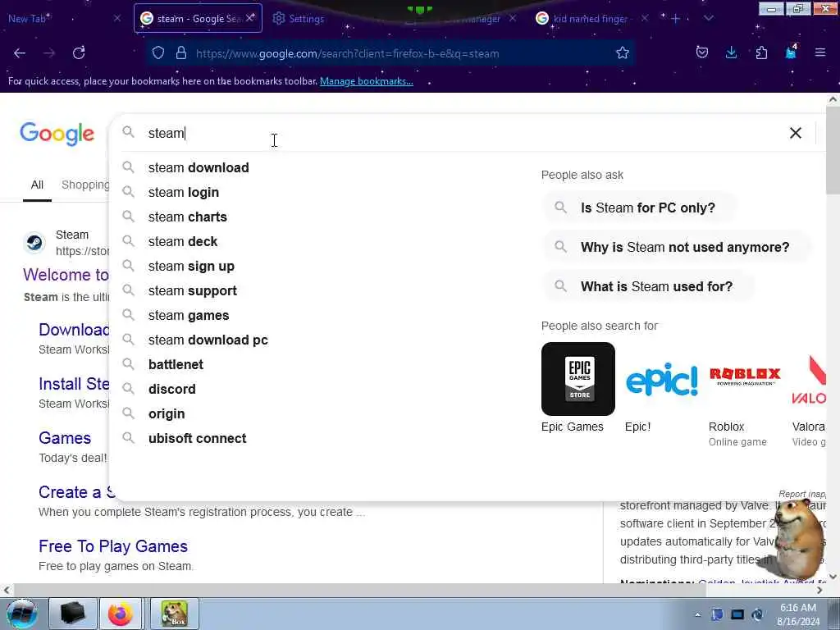Show site information via the padlock icon
This screenshot has width=840, height=630.
pos(181,53)
